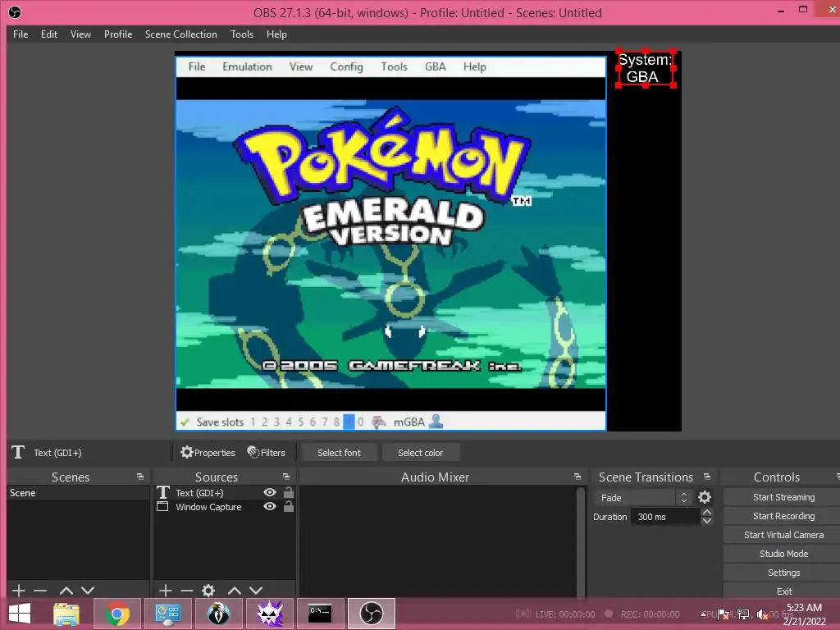Open the OBS View menu
Image resolution: width=840 pixels, height=630 pixels.
[x=80, y=34]
